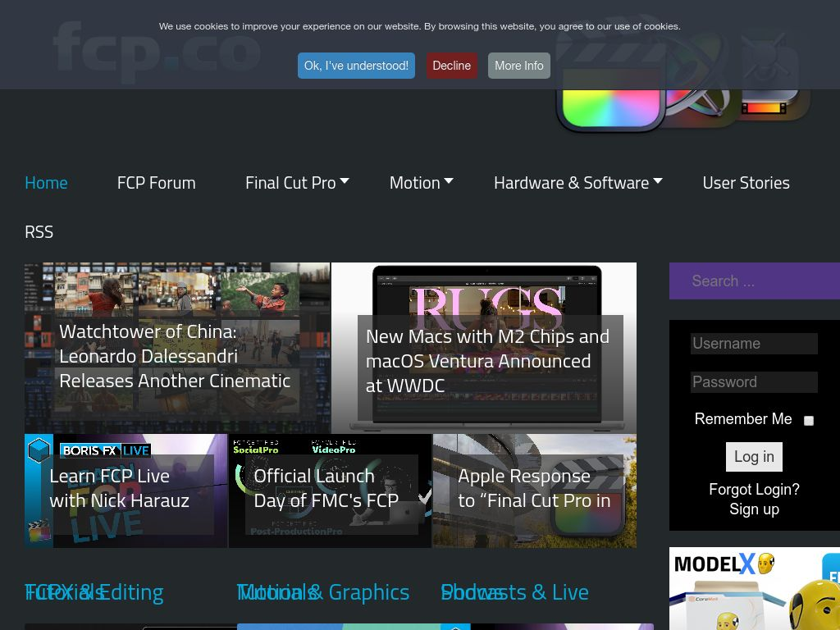This screenshot has width=840, height=630.
Task: Open the User Stories section
Action: pos(746,183)
